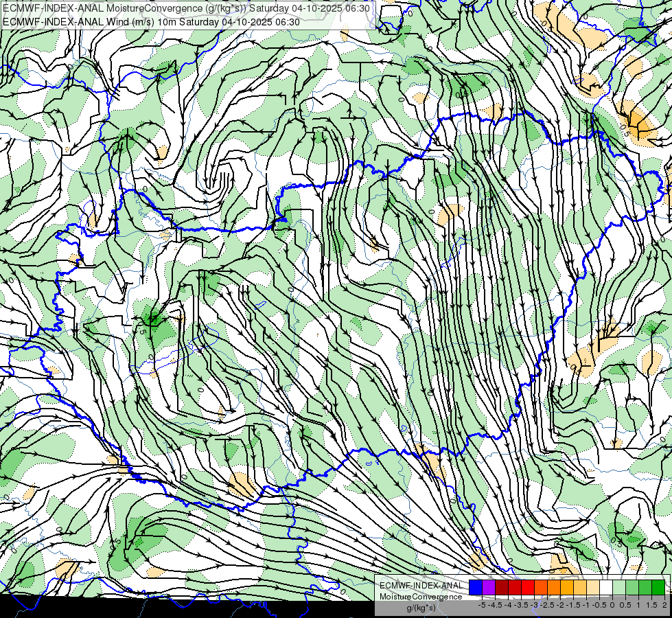Pick the lightest green legend swatch
The width and height of the screenshot is (672, 618).
click(619, 587)
